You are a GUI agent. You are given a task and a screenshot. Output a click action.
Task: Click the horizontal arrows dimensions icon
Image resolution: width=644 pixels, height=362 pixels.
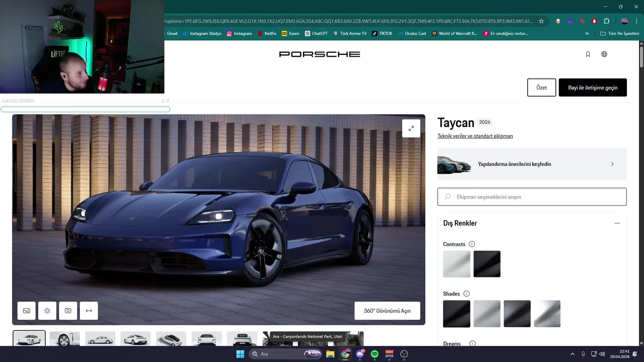pyautogui.click(x=89, y=311)
